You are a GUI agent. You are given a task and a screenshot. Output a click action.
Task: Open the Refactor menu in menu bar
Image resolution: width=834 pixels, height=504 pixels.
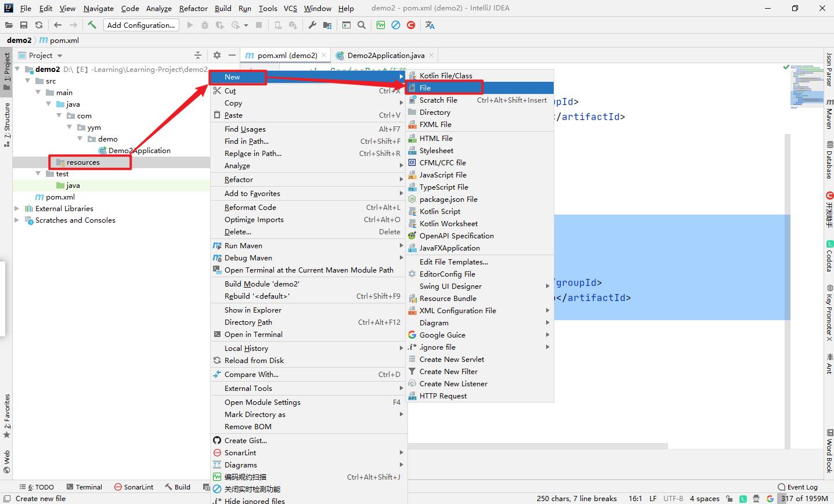(x=193, y=8)
